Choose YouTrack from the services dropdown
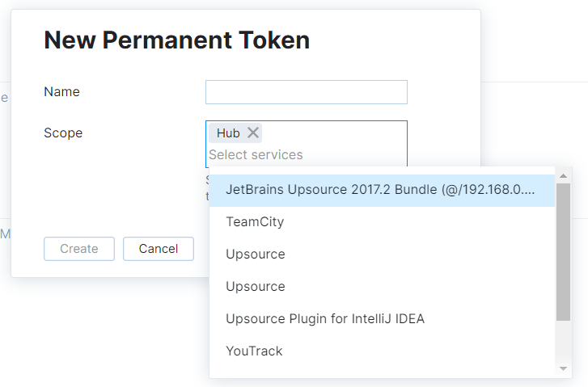Screen dimensions: 588x387 click(254, 351)
